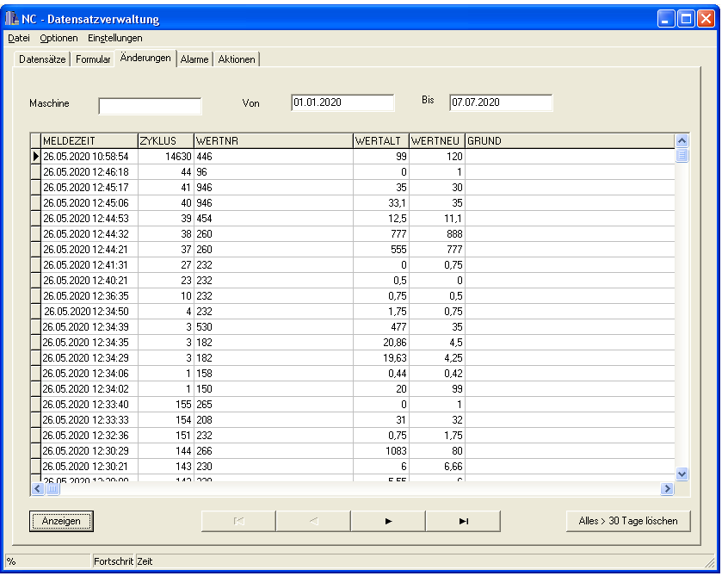This screenshot has width=728, height=576.
Task: Switch to the Formular tab
Action: 93,59
